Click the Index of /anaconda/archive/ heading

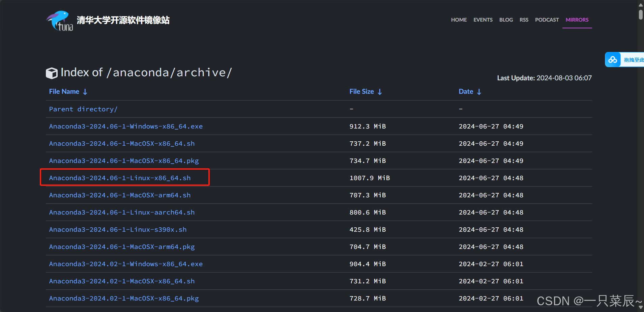point(146,73)
